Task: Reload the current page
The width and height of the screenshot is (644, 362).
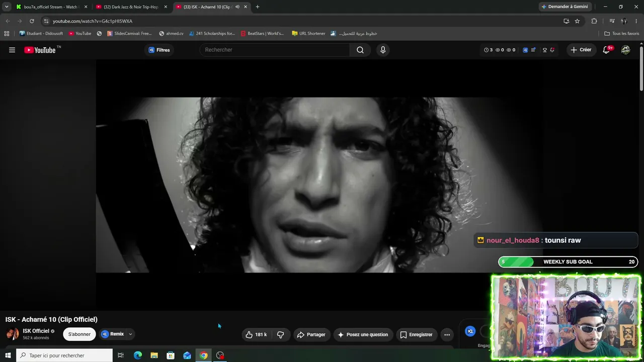Action: pos(32,21)
